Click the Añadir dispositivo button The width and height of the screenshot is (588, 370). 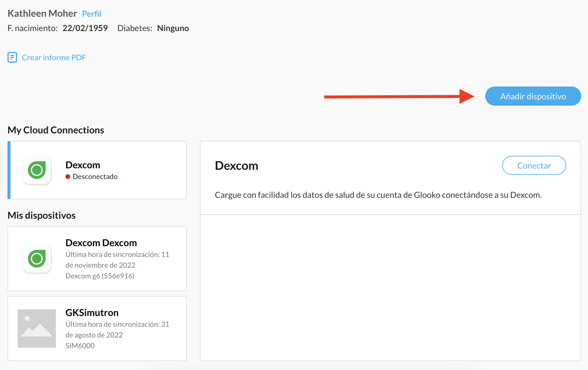533,96
